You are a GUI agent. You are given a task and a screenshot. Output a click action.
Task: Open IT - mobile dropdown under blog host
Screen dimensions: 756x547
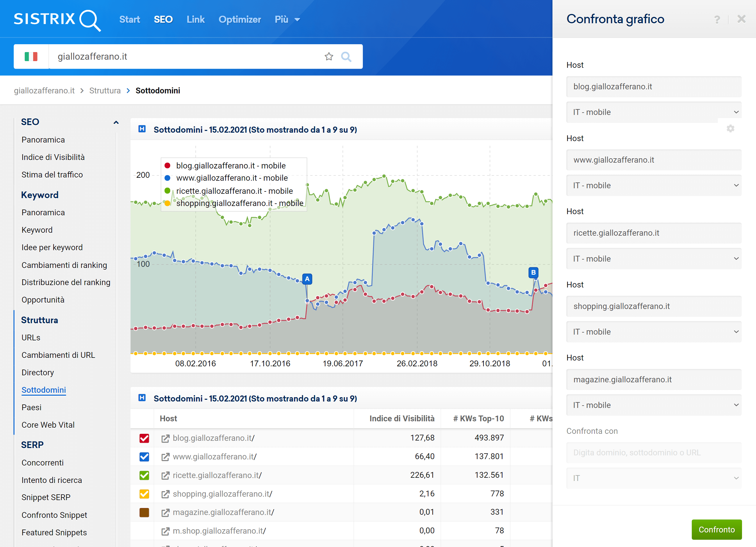point(653,112)
